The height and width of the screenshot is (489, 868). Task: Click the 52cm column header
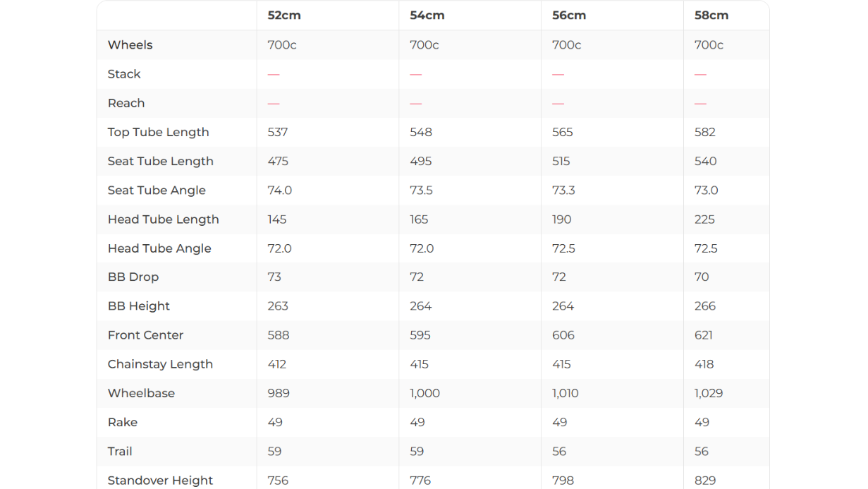(284, 16)
